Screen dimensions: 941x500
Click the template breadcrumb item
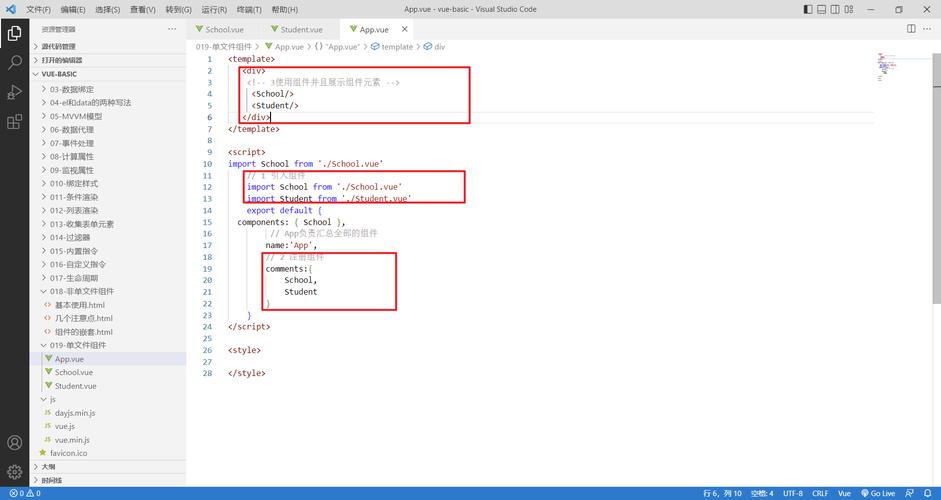point(392,46)
